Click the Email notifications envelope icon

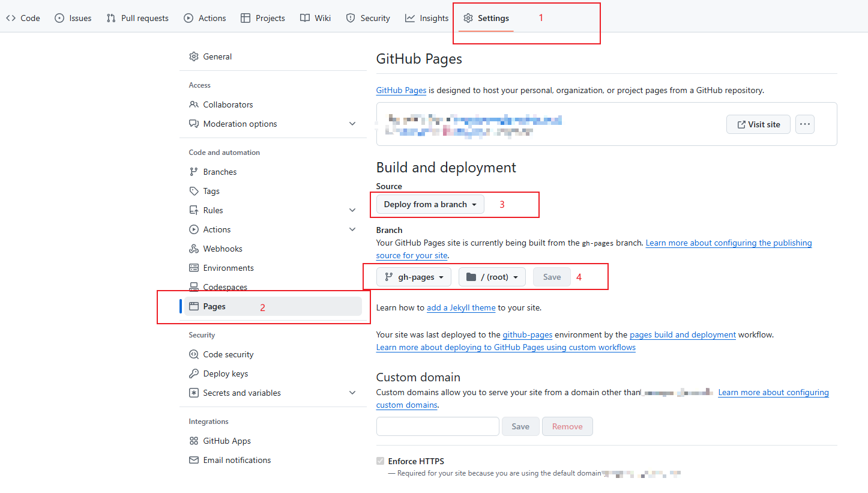pos(194,460)
